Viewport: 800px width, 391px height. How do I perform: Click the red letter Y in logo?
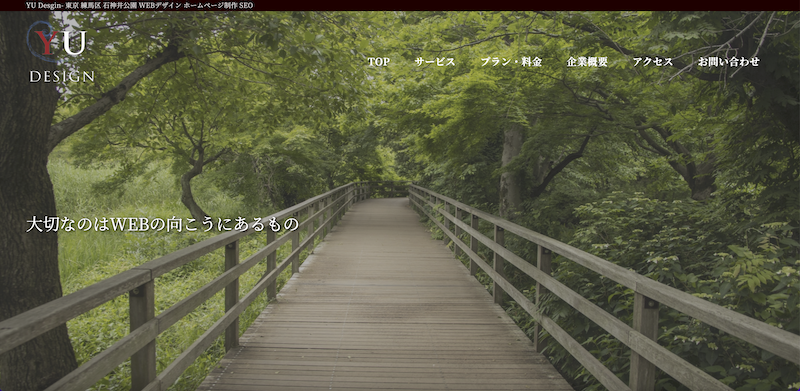pos(46,43)
